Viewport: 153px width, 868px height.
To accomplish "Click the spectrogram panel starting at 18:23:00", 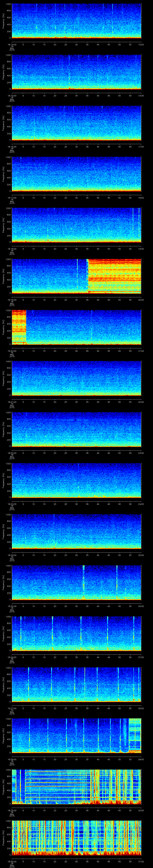I will pyautogui.click(x=77, y=481).
